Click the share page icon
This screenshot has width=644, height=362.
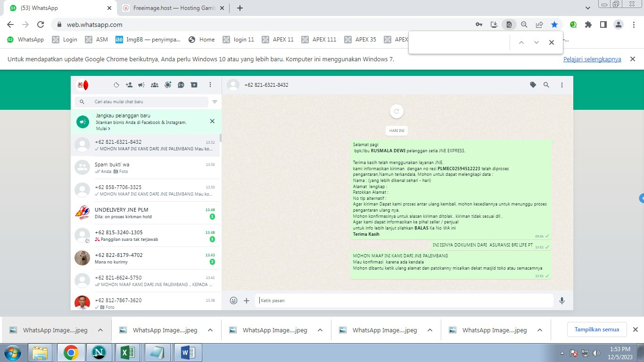[x=539, y=25]
